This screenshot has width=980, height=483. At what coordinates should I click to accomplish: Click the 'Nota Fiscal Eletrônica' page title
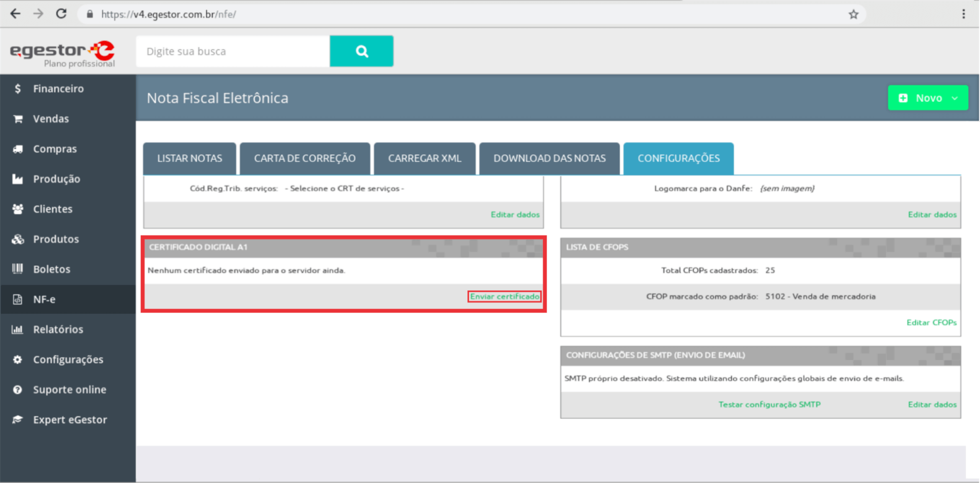coord(217,98)
